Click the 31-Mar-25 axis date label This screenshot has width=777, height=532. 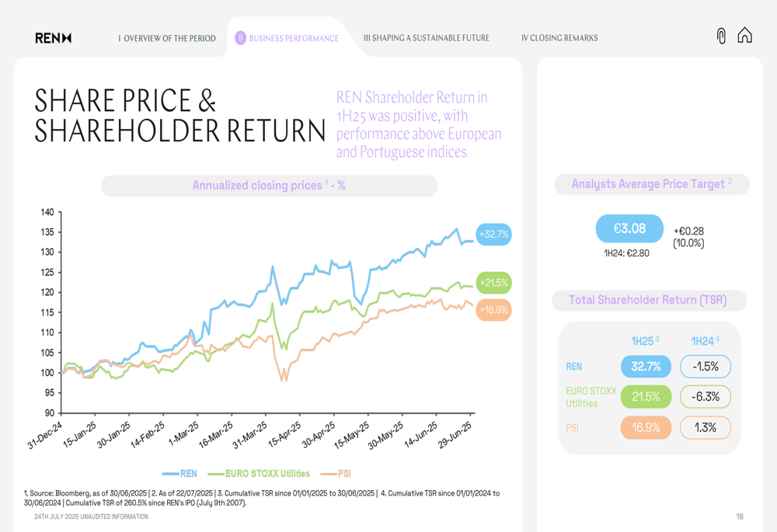point(249,435)
